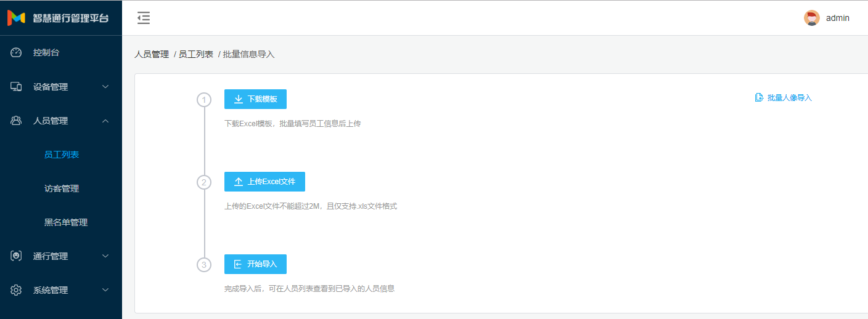Click the personnel management people icon

click(16, 121)
